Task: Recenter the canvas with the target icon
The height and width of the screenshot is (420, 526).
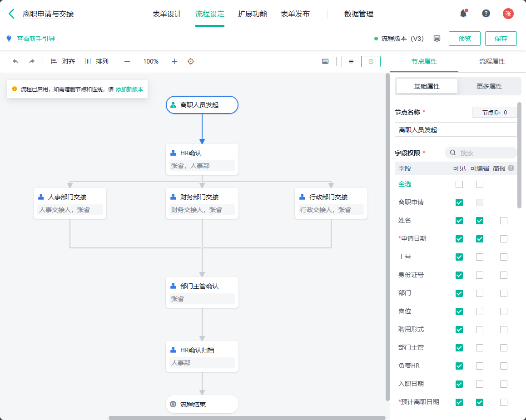Action: (190, 61)
